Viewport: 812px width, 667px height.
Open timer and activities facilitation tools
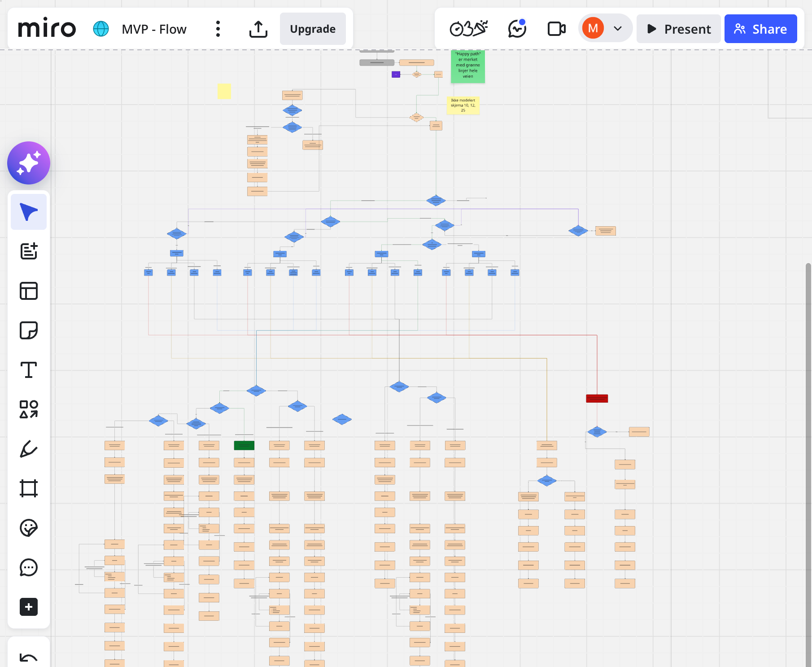click(468, 29)
